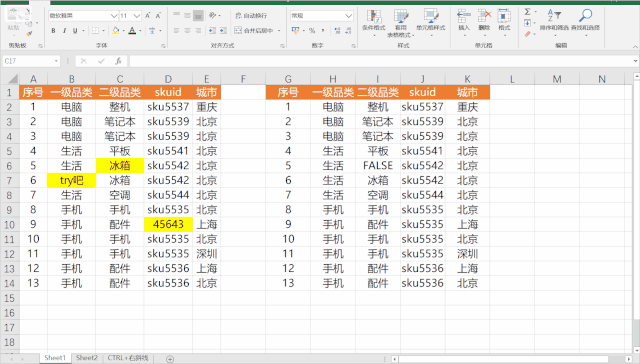Open merge and center dropdown arrow
Screen dimensions: 640x364
point(279,31)
